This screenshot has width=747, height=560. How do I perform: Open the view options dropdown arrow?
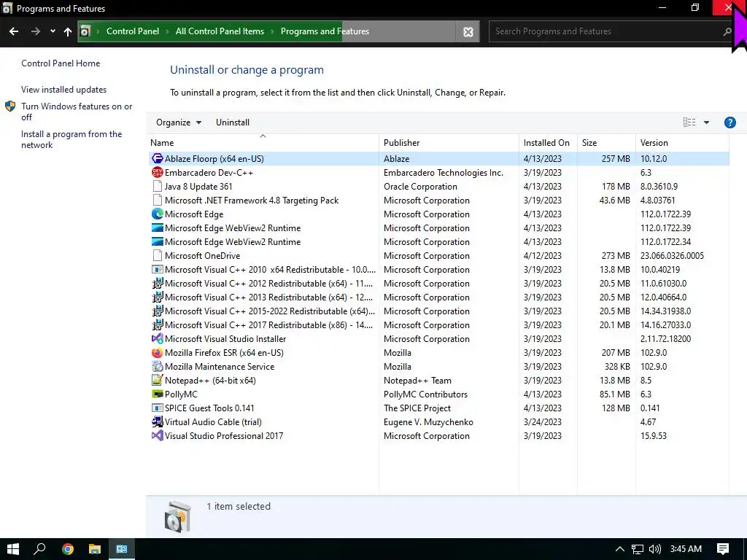706,122
